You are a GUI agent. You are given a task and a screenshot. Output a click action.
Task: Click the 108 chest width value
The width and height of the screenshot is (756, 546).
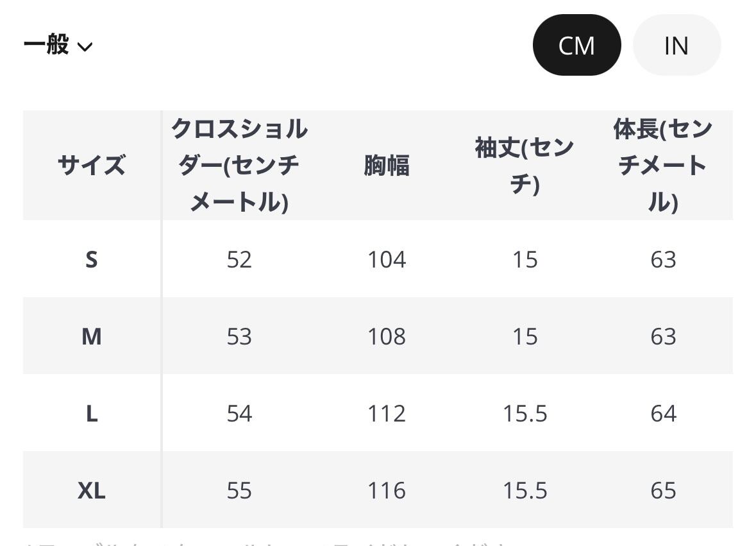(387, 336)
